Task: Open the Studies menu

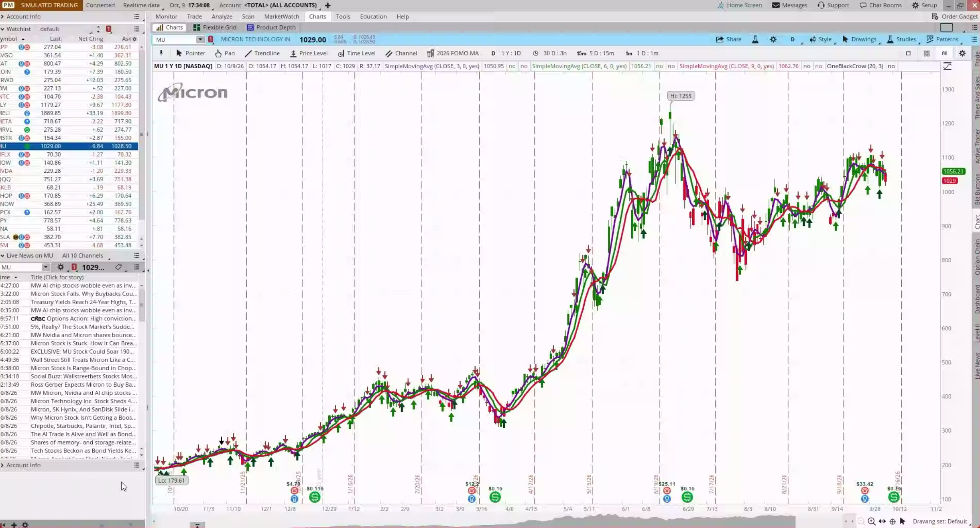Action: click(x=901, y=39)
